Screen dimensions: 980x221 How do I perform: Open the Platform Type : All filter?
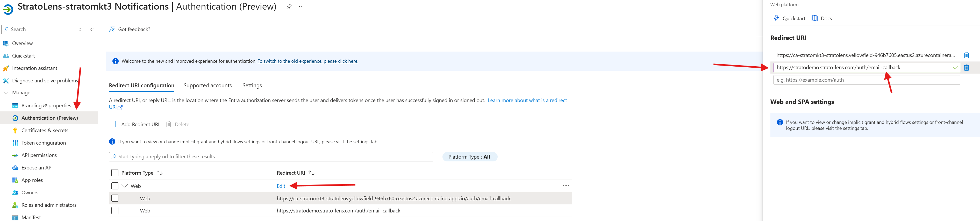tap(469, 157)
